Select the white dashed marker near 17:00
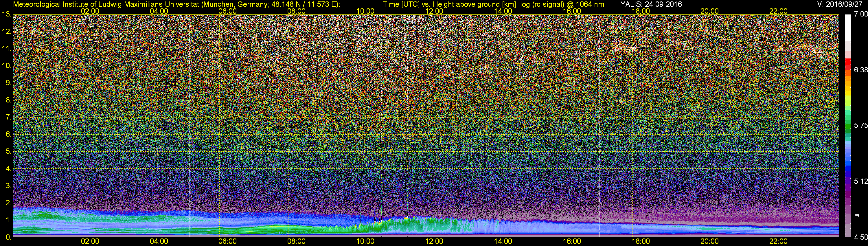The image size is (868, 246). click(599, 126)
